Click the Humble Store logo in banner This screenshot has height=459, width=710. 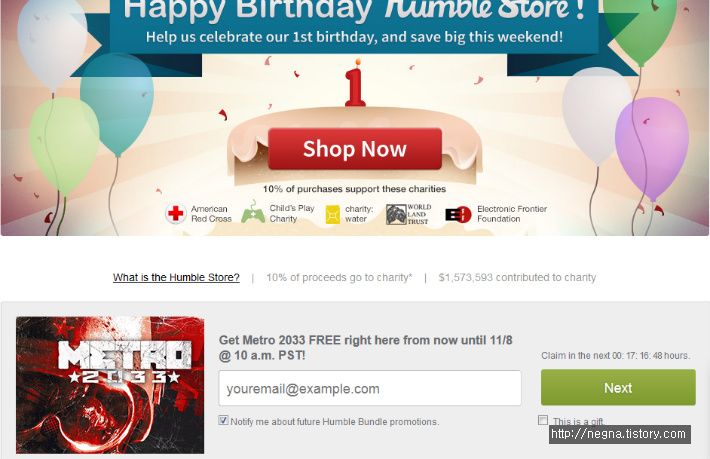477,9
